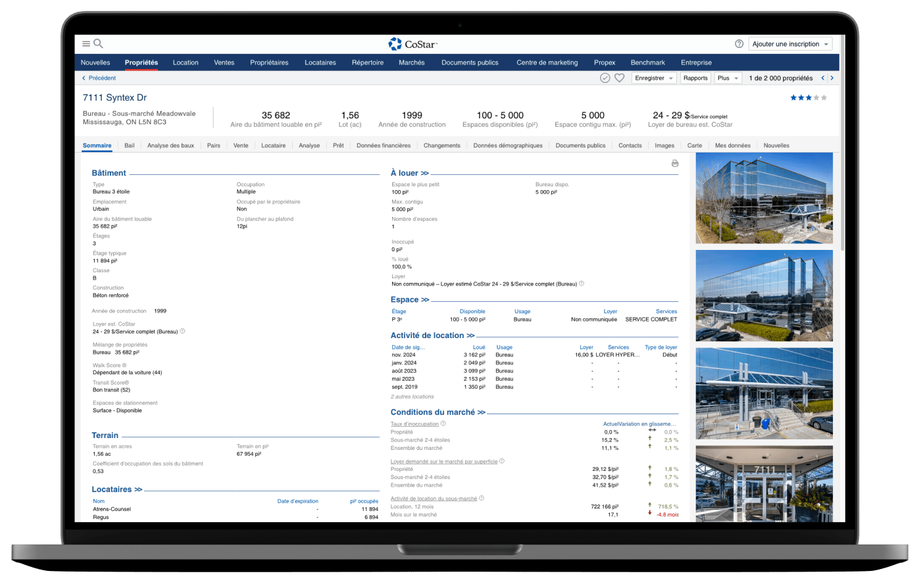The height and width of the screenshot is (588, 921).
Task: Open the first building photo thumbnail
Action: [x=764, y=198]
